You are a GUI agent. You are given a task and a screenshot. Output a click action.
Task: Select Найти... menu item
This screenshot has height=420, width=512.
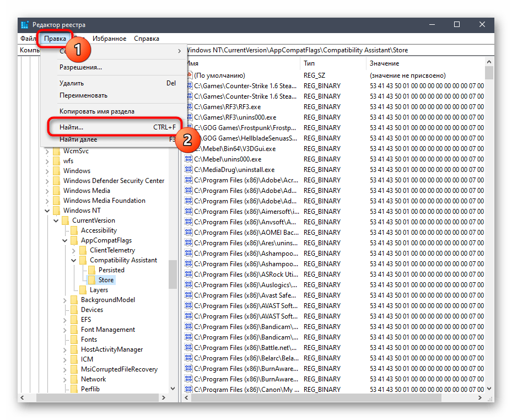coord(114,127)
